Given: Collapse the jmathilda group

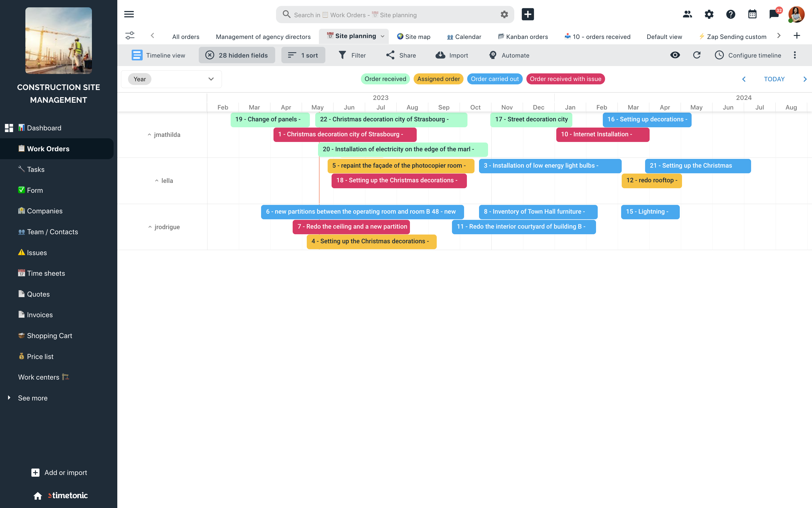Looking at the screenshot, I should (149, 135).
